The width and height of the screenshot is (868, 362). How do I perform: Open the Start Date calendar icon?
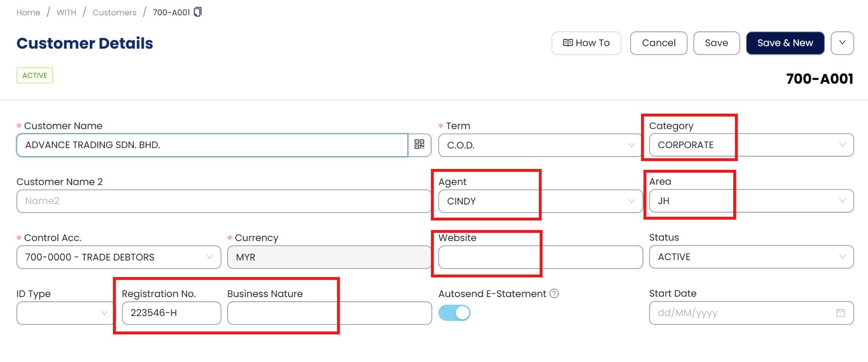[x=840, y=313]
